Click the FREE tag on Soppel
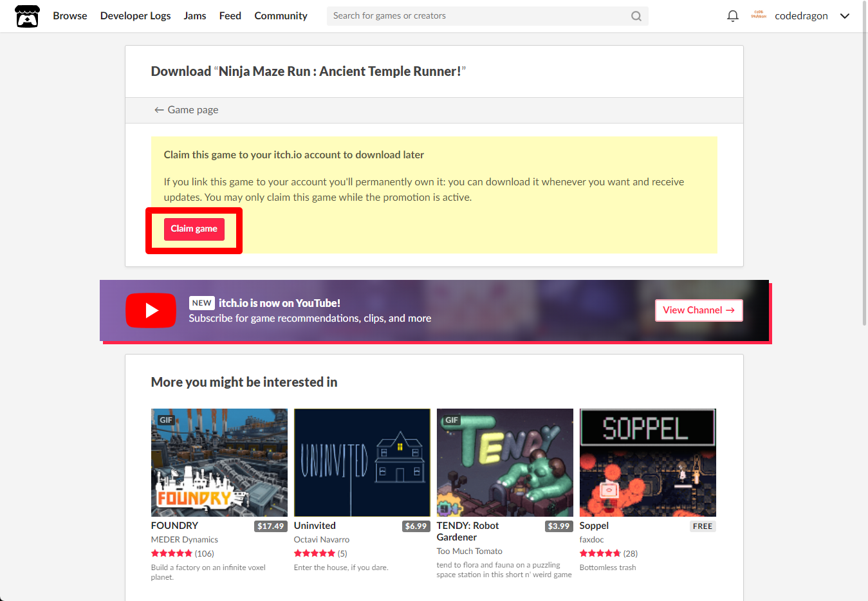868x601 pixels. [x=703, y=526]
